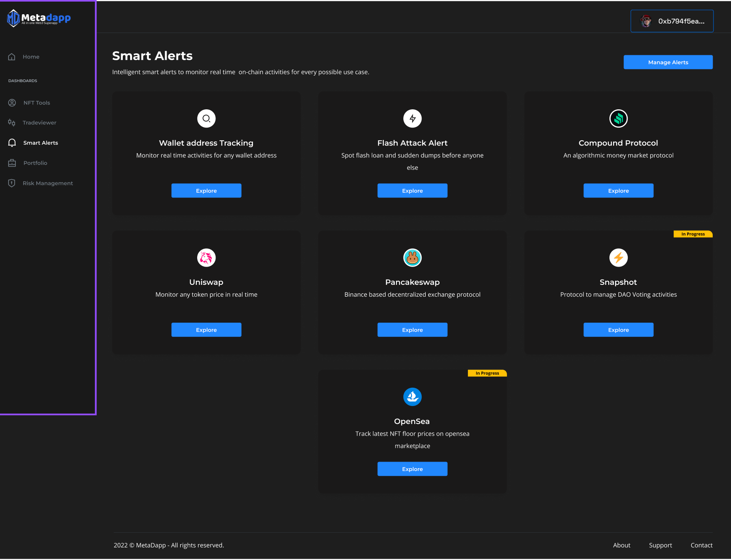The image size is (731, 560).
Task: Click the Wallet address Tracking title
Action: point(207,143)
